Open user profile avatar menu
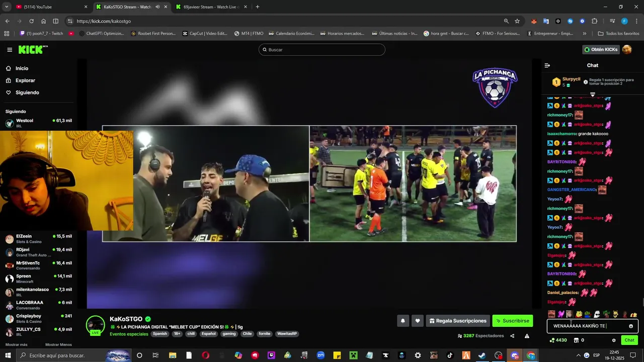 (627, 49)
